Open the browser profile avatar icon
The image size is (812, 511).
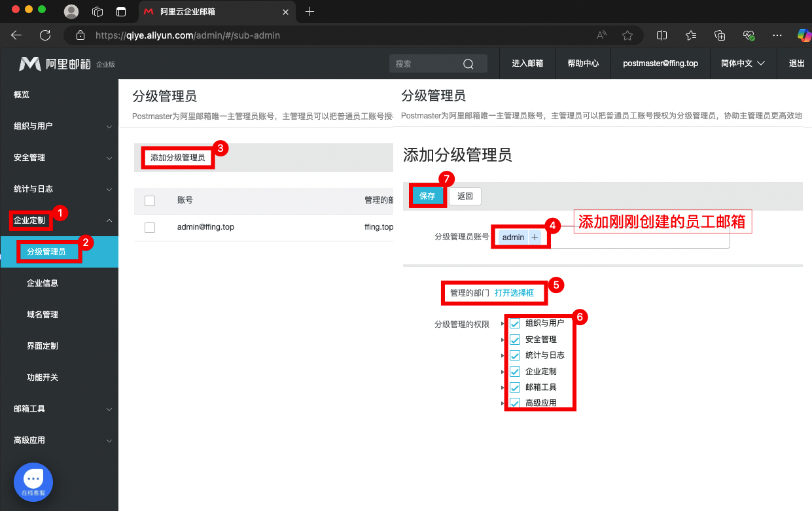(x=71, y=12)
